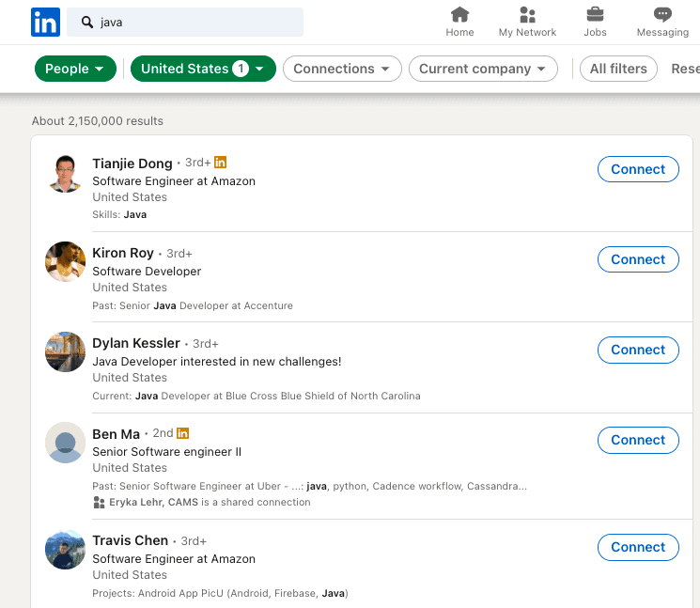Click the search magnifier icon
Screen dimensions: 700x608
point(87,22)
